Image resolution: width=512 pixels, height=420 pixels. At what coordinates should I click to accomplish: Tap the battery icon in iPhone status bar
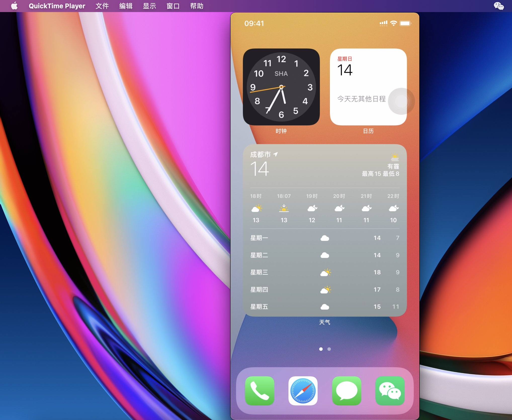coord(405,23)
